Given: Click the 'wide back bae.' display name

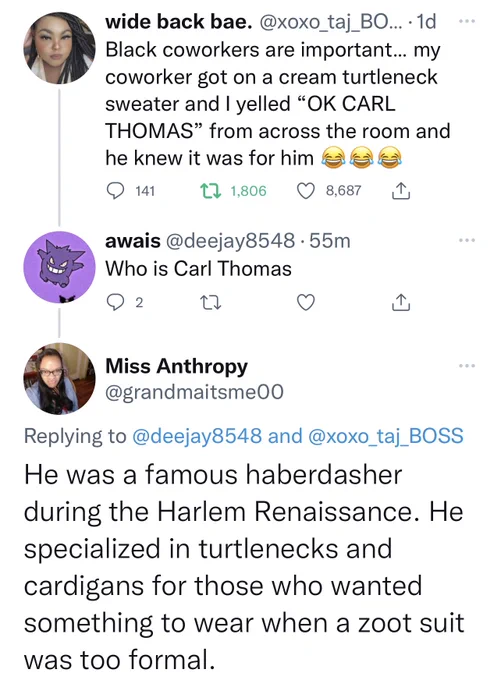Looking at the screenshot, I should 179,22.
